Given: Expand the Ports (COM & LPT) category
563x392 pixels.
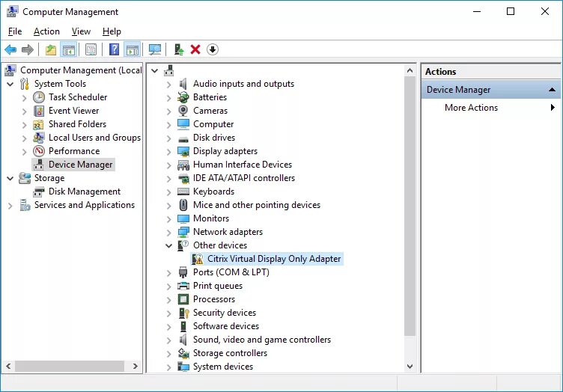Looking at the screenshot, I should coord(168,273).
